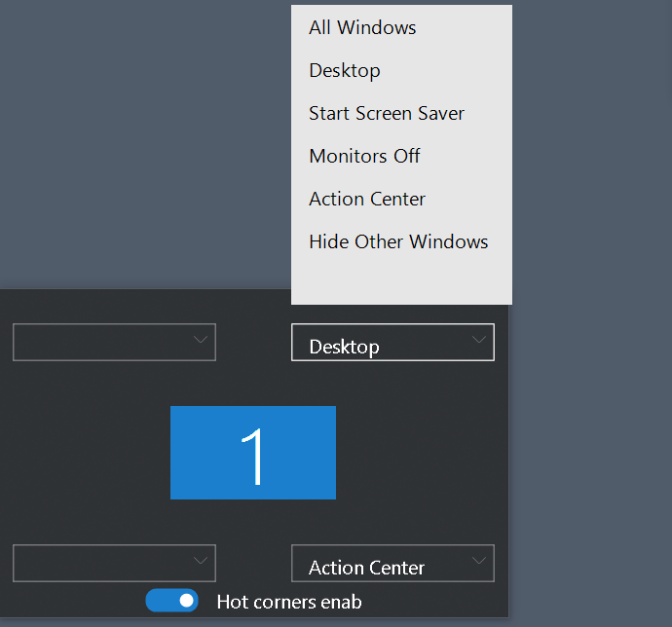The width and height of the screenshot is (672, 627).
Task: Click the numeral 1 on the monitor tile
Action: click(252, 457)
